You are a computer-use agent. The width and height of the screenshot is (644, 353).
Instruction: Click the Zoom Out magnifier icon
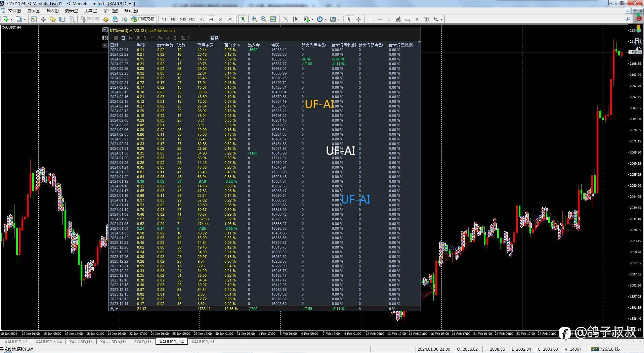(264, 19)
